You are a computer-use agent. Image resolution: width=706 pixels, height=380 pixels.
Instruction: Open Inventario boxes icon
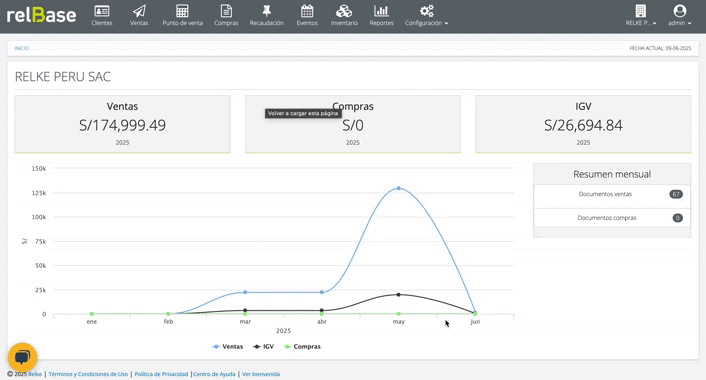click(x=344, y=11)
